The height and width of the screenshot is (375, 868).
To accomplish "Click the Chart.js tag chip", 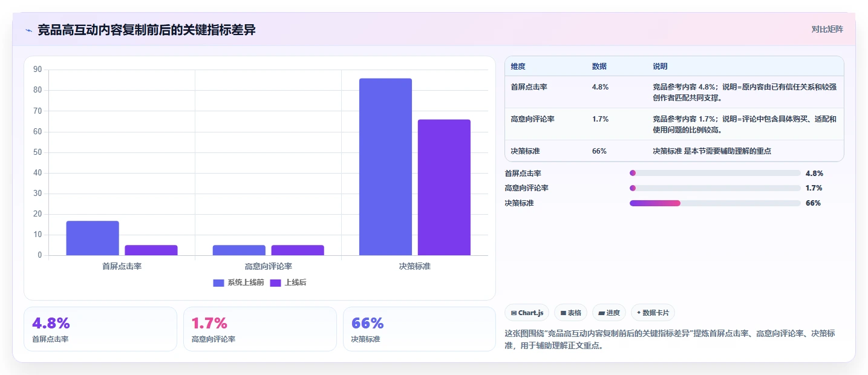I will click(527, 313).
